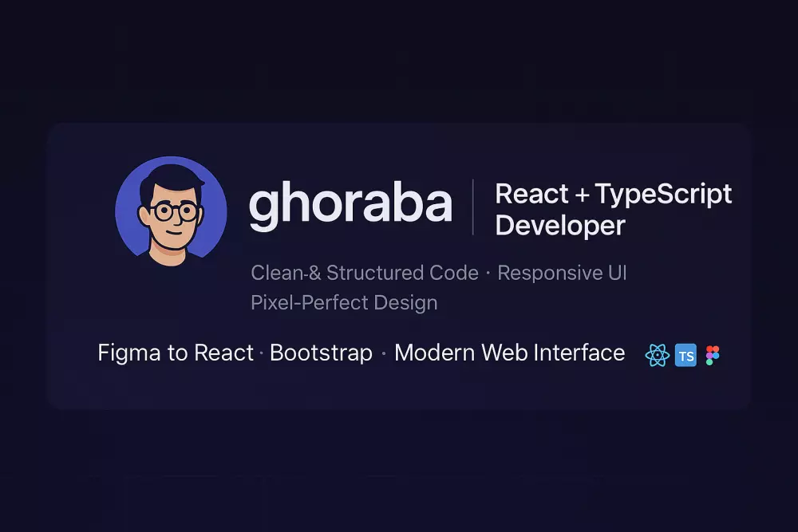Click the TypeScript TS badge icon

685,354
